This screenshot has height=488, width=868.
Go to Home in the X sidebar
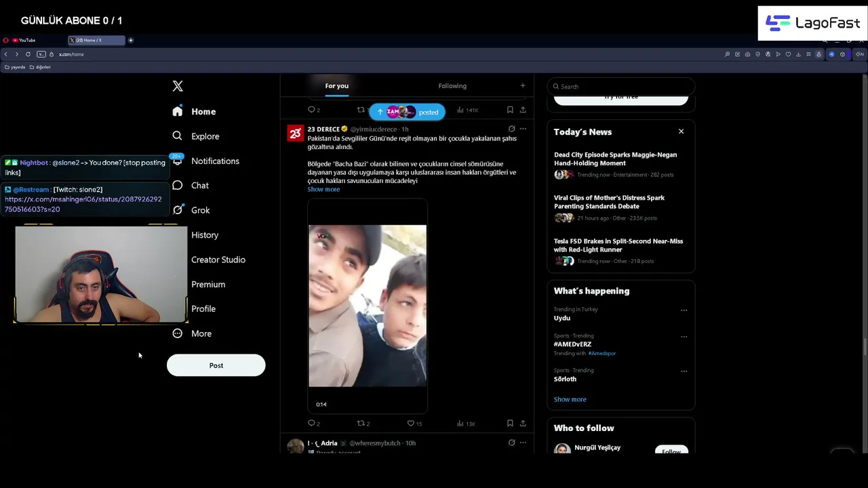pos(194,112)
